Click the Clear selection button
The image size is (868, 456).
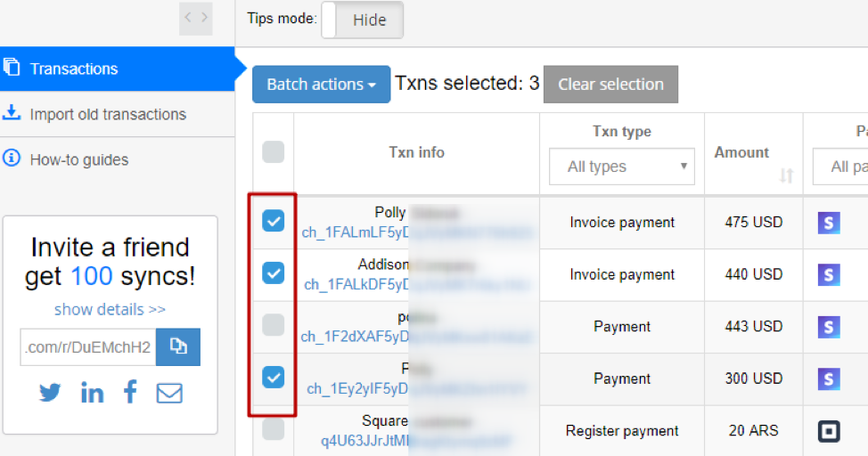click(x=610, y=84)
